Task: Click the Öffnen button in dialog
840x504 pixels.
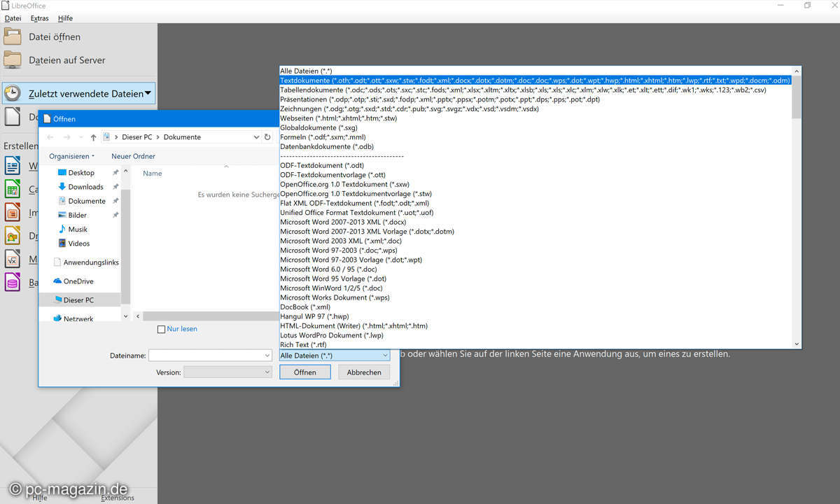Action: (x=305, y=372)
